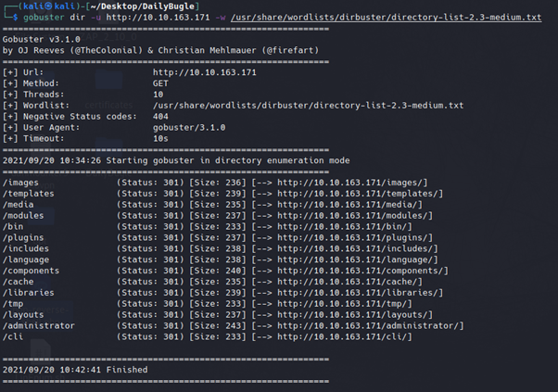
Task: Click the http://10.10.163.171/components/ redirect URL
Action: pos(361,271)
